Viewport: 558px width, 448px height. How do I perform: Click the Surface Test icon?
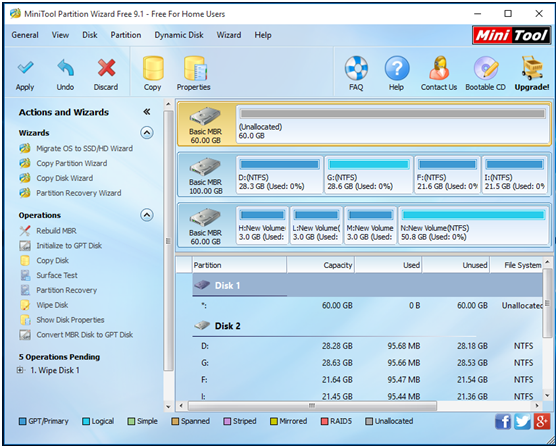[x=25, y=275]
